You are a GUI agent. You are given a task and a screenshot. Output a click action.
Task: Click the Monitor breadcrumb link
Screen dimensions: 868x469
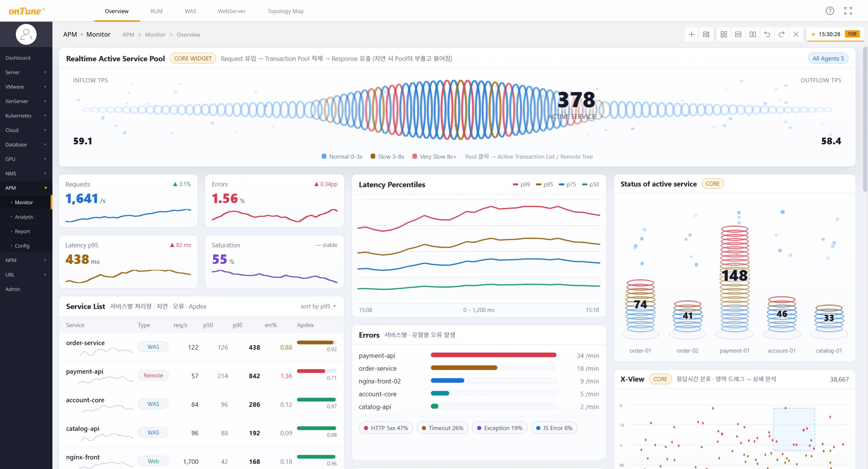[x=155, y=35]
